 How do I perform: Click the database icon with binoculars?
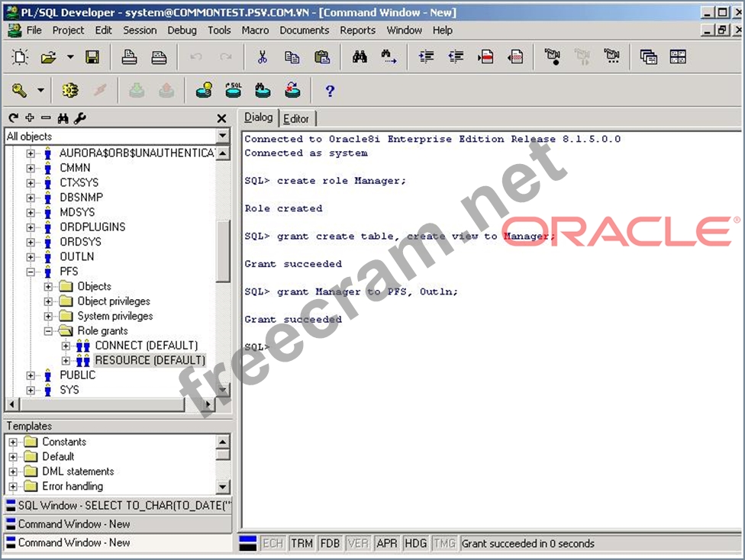pos(263,90)
